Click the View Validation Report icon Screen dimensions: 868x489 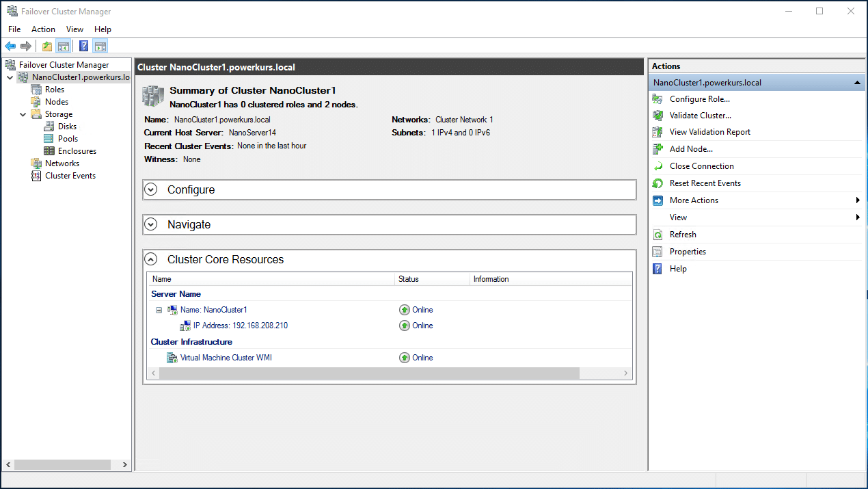click(x=657, y=132)
